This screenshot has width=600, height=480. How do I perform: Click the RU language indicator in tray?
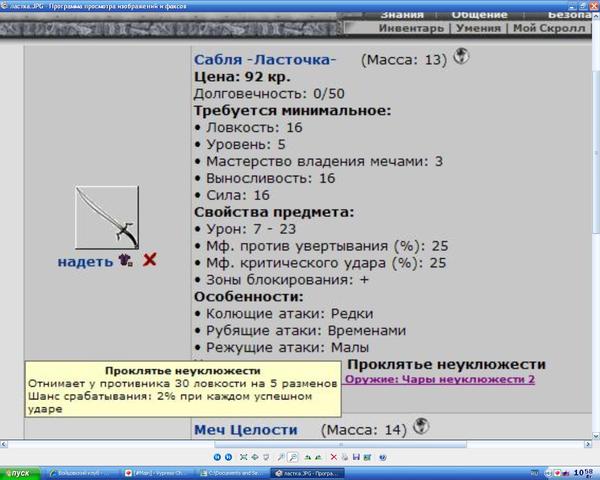click(x=534, y=473)
